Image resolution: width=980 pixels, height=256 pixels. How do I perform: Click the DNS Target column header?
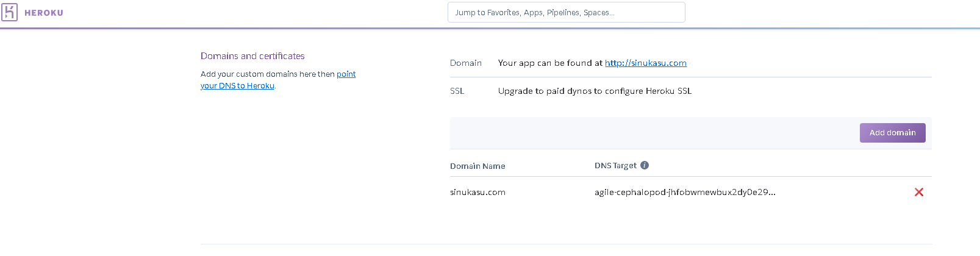point(615,166)
